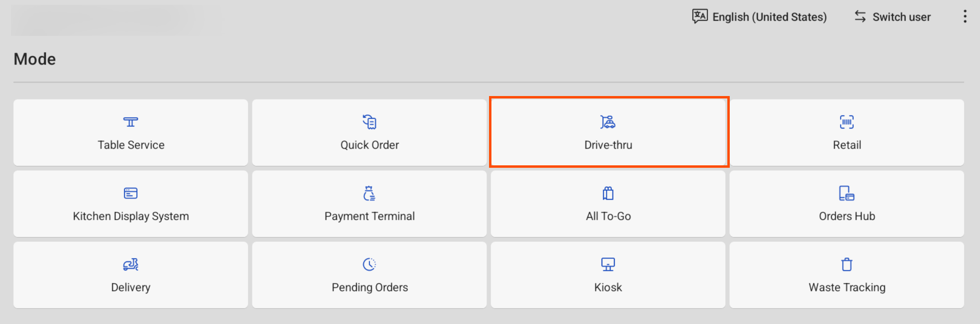The width and height of the screenshot is (980, 324).
Task: Click the translate language icon
Action: point(700,16)
